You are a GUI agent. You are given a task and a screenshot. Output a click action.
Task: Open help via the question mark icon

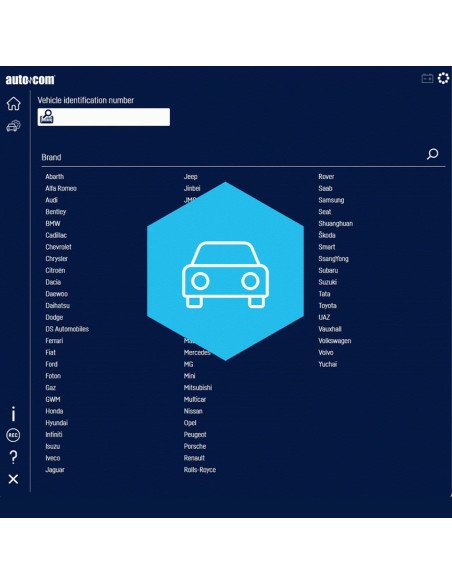pos(13,457)
